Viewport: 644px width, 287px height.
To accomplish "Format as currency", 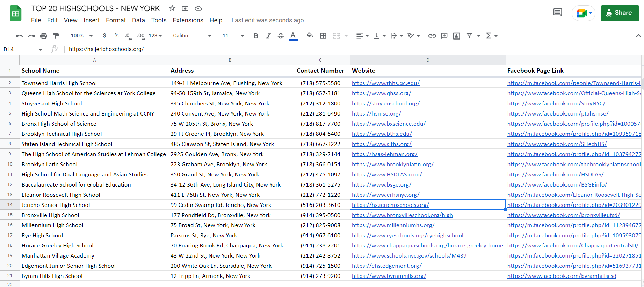I will click(104, 36).
